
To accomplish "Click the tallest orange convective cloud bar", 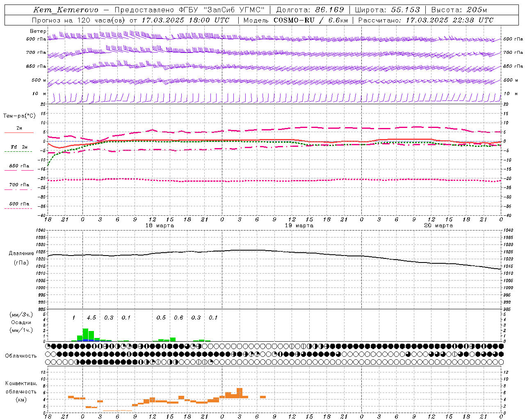I will pos(240,393).
